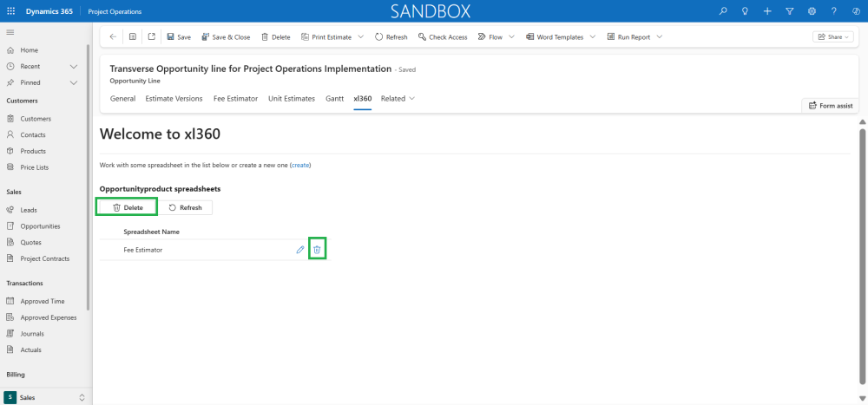Go back using the left arrow
The width and height of the screenshot is (868, 405).
113,37
